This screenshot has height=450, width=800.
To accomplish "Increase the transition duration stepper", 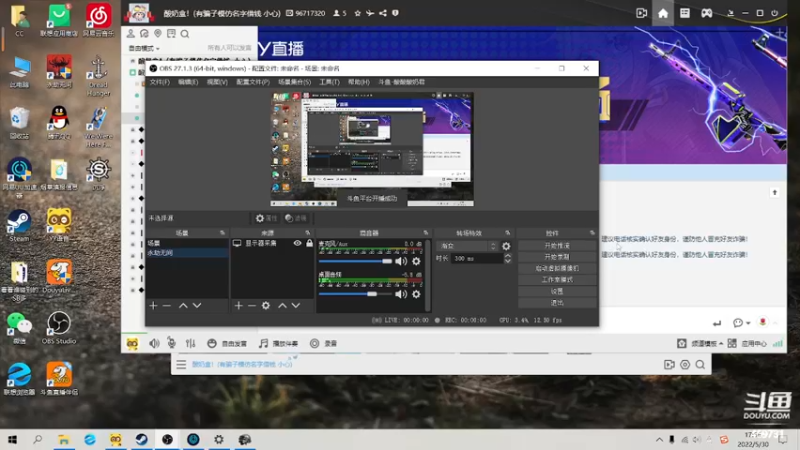I will [508, 256].
